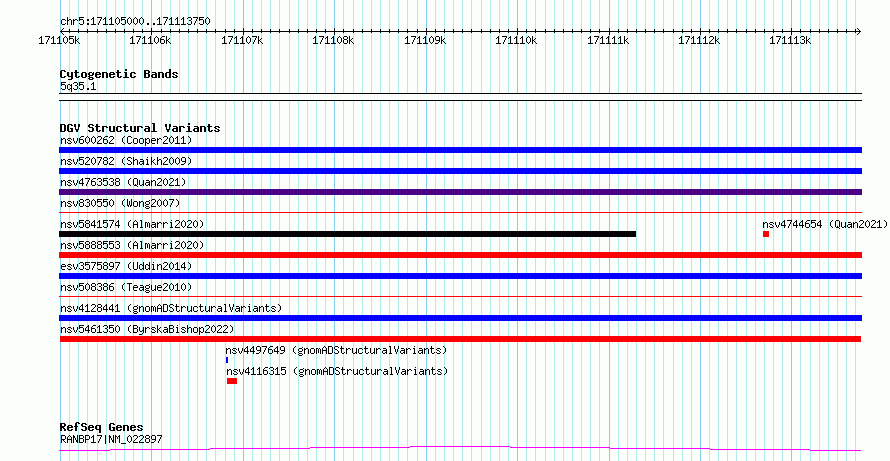The image size is (890, 461).
Task: Click the 171108k ruler tick label
Action: [333, 40]
